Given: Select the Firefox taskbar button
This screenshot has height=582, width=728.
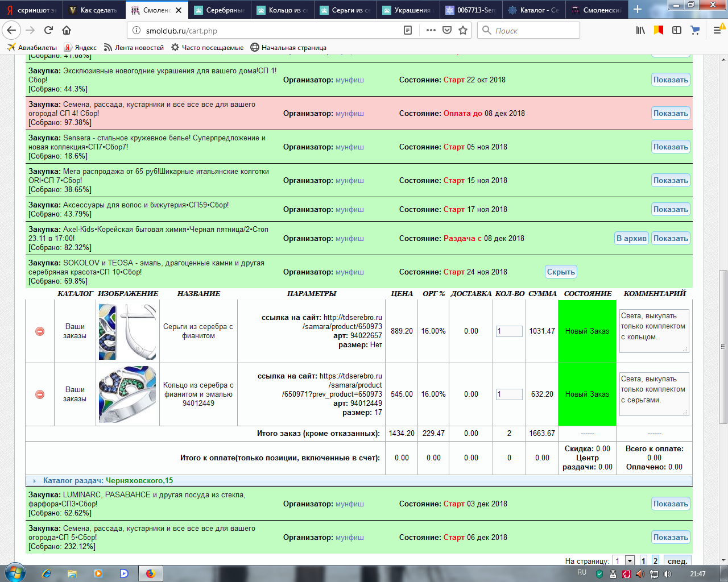Looking at the screenshot, I should point(150,573).
